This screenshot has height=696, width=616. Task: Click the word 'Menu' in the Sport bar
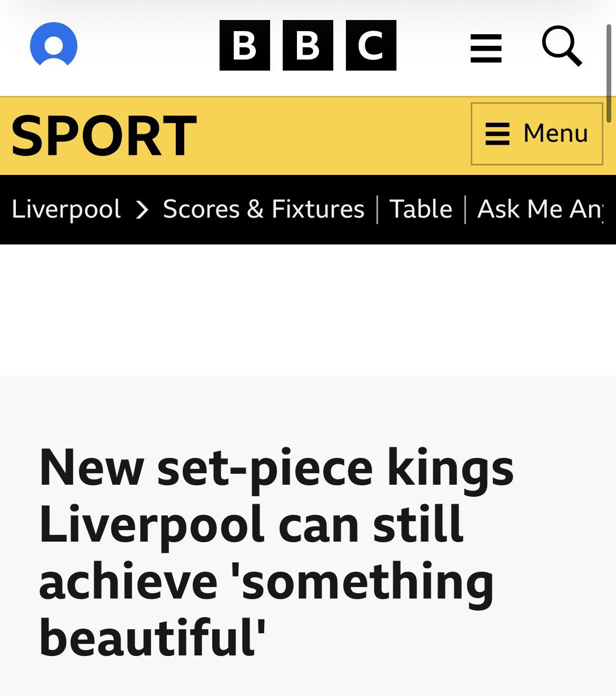(555, 133)
